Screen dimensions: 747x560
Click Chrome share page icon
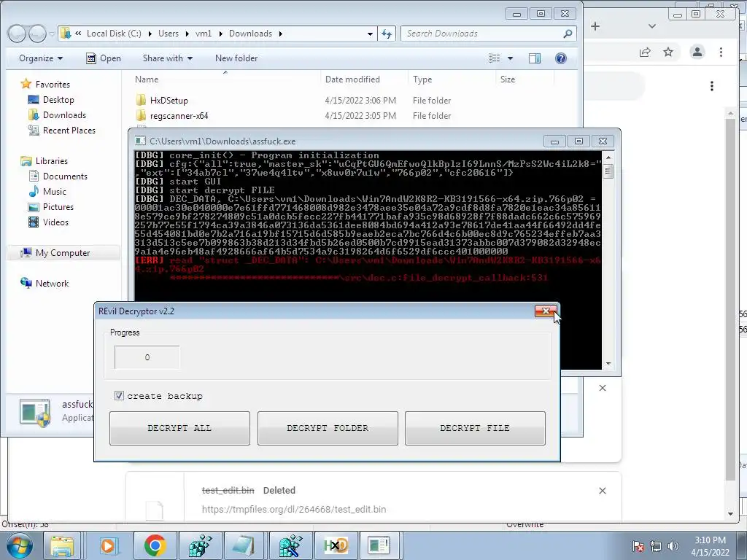tap(645, 52)
